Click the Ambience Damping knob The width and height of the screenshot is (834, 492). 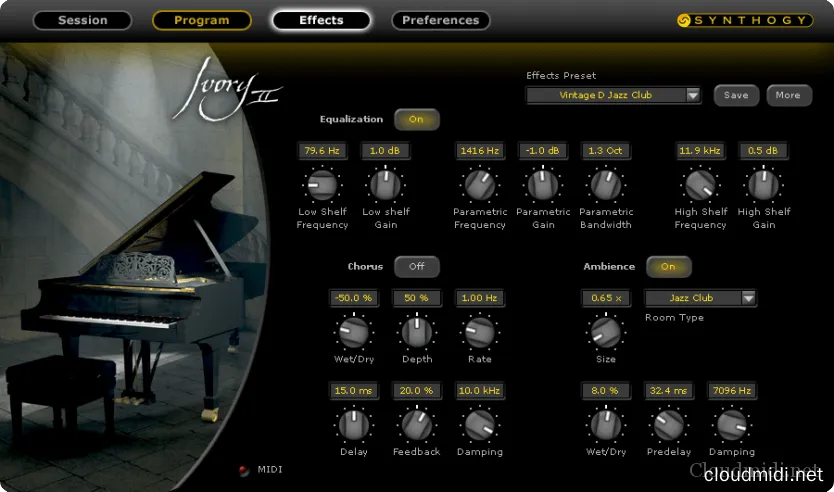732,424
